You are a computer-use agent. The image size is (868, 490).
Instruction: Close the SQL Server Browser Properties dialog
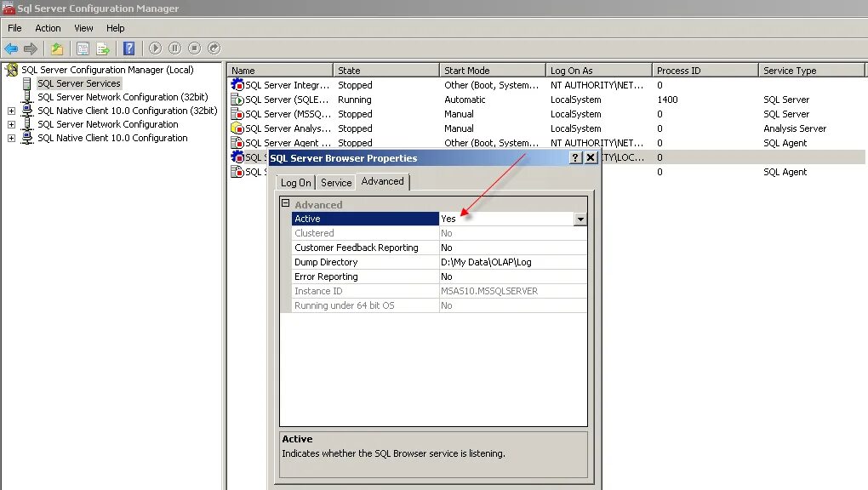pos(591,157)
